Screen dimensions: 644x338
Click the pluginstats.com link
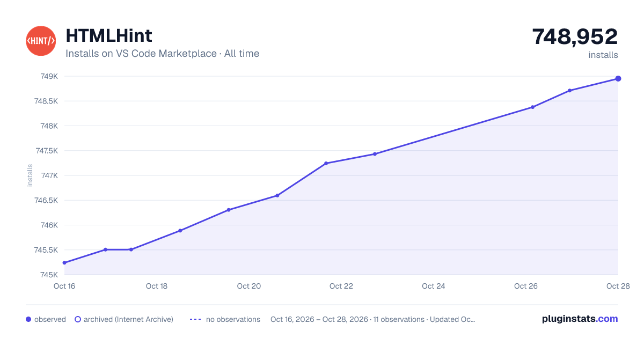(580, 319)
